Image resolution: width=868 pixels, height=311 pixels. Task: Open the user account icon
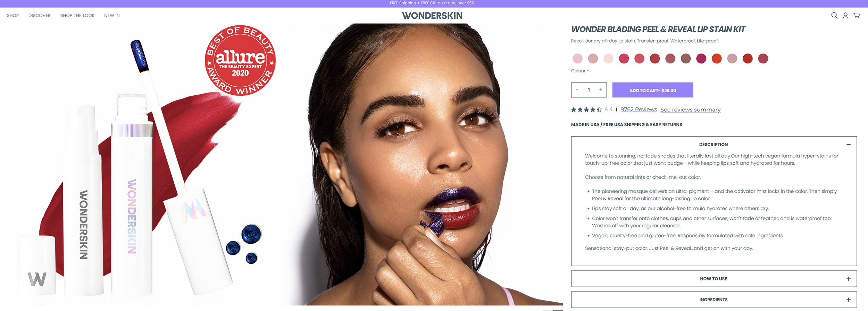[845, 15]
